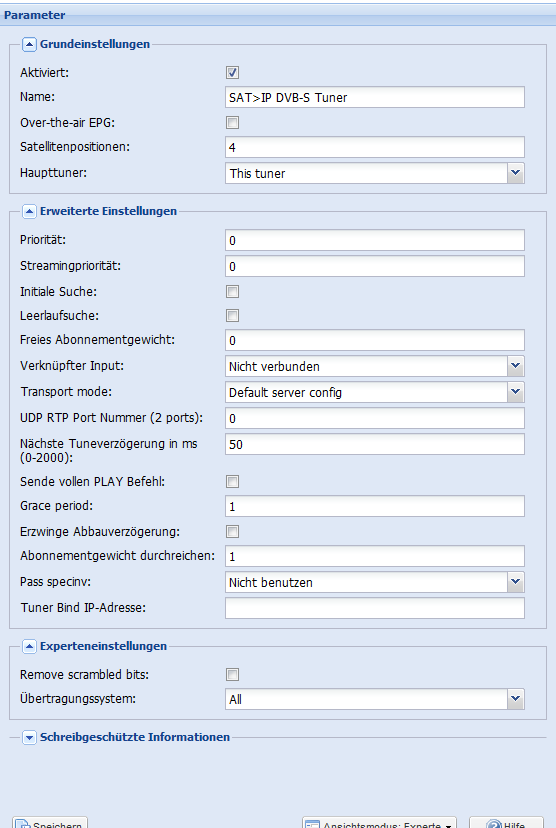Click the Speichern save button
556x828 pixels.
[x=50, y=823]
